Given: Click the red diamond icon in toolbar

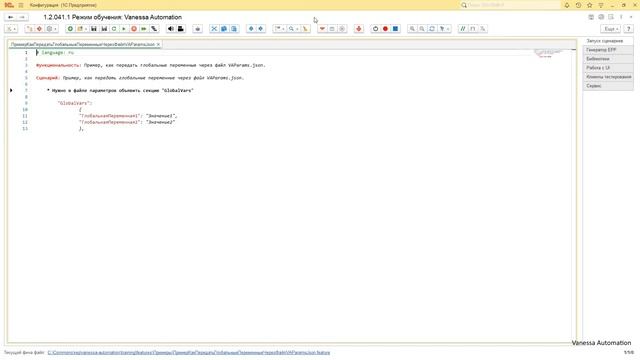Looking at the screenshot, I should point(39,29).
